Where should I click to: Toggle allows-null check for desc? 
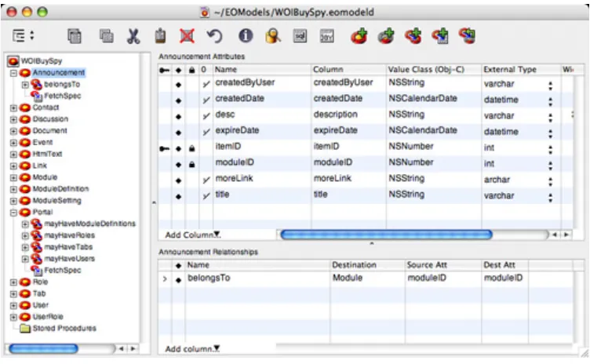(206, 116)
